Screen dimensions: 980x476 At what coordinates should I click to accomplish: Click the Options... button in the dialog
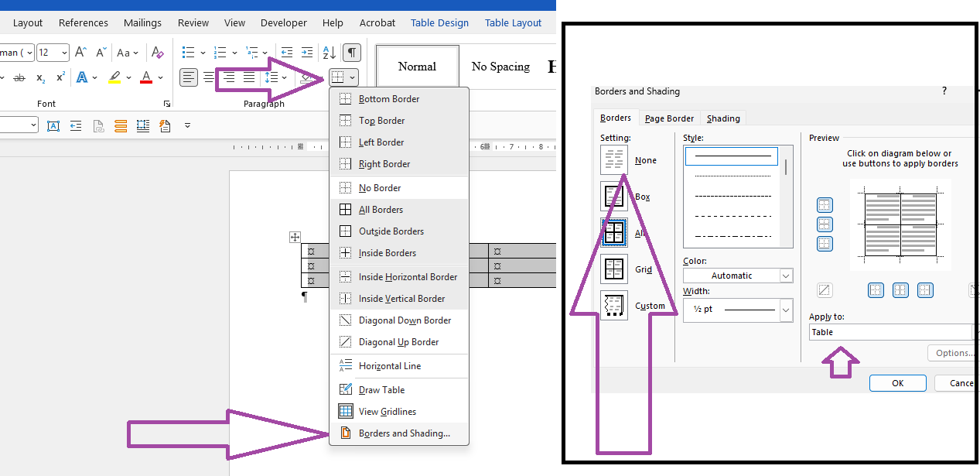pos(954,353)
